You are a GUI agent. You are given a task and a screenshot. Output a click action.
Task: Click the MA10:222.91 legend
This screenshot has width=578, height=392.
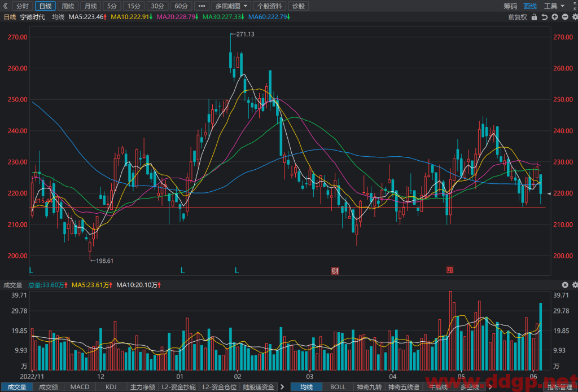coord(132,17)
